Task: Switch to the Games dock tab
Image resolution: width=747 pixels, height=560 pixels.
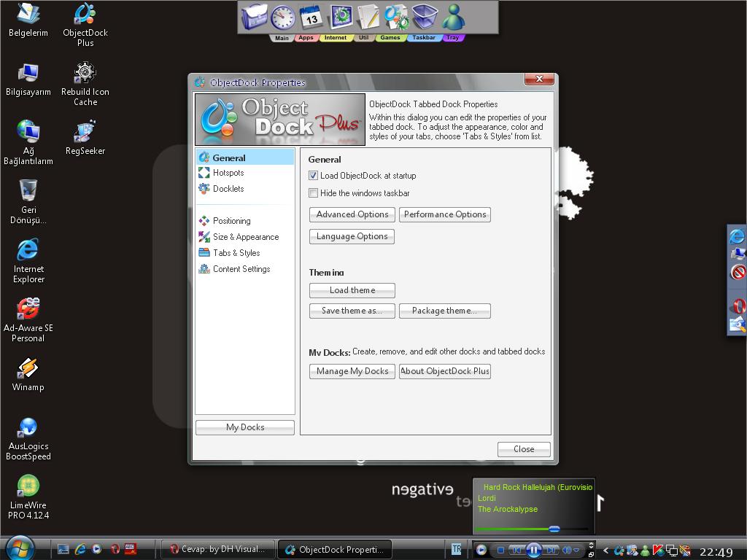Action: 390,37
